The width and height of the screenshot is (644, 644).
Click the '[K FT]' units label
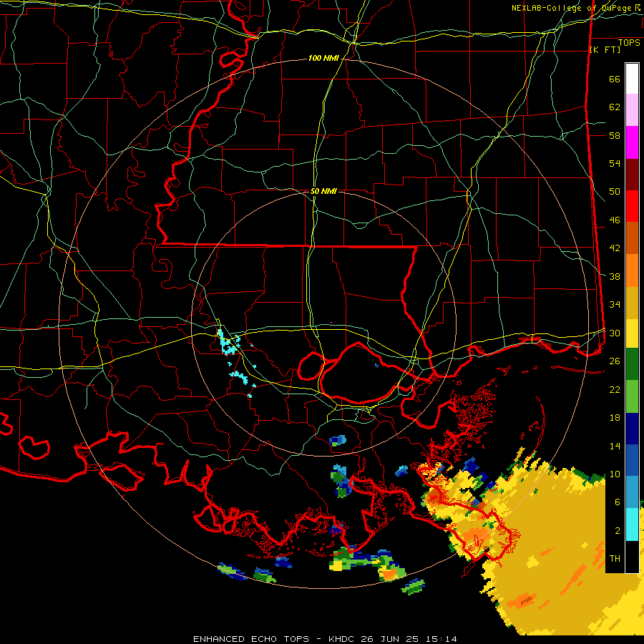pyautogui.click(x=605, y=49)
